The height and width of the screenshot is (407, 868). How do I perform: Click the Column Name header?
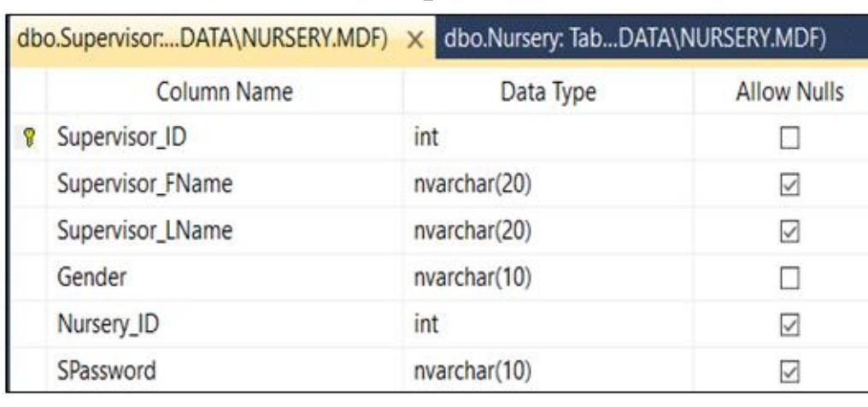pos(224,91)
